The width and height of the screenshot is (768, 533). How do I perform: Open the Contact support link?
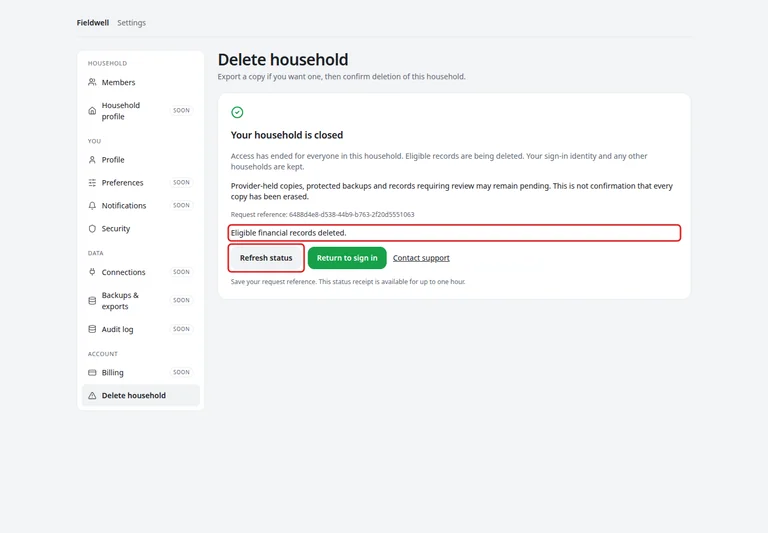(x=421, y=258)
